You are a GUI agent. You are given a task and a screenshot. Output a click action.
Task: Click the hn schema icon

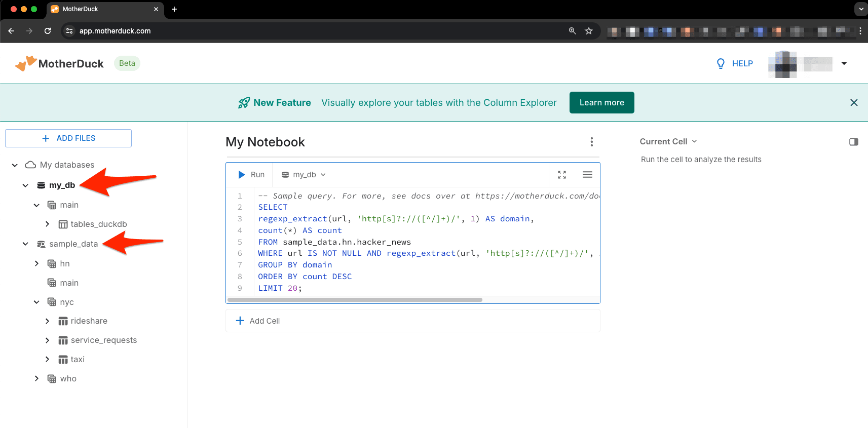(52, 264)
